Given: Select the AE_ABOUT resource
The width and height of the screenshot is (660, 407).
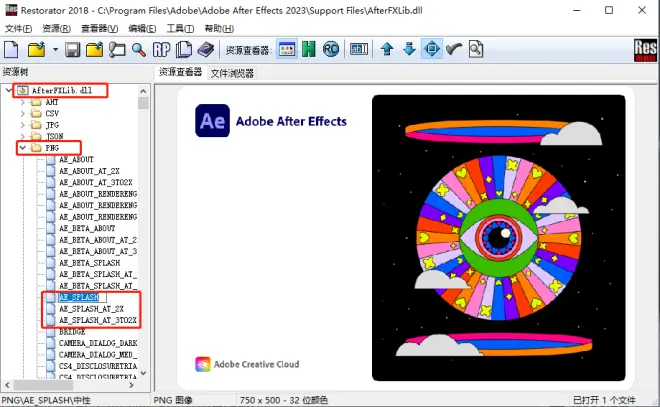Looking at the screenshot, I should pos(76,160).
